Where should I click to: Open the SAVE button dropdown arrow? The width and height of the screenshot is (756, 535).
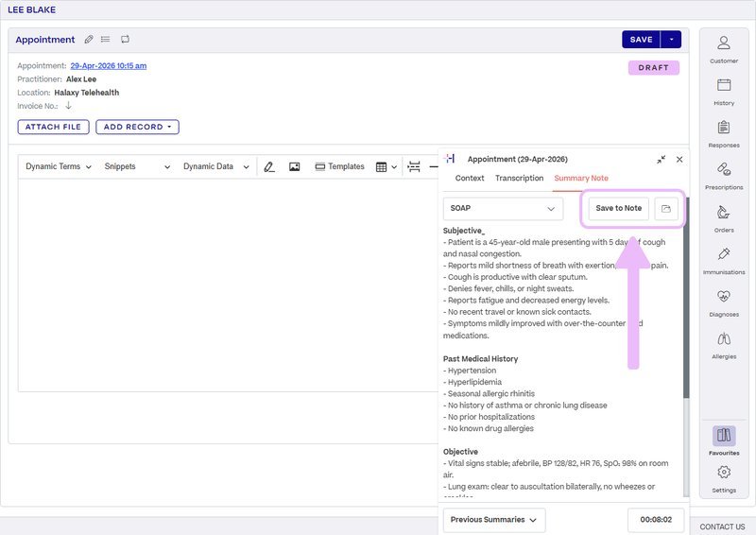[671, 40]
